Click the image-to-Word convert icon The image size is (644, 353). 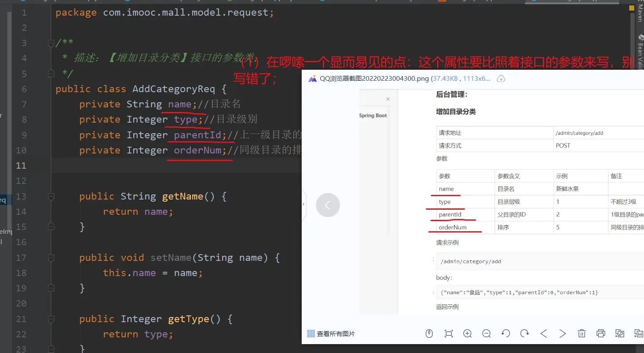point(638,334)
